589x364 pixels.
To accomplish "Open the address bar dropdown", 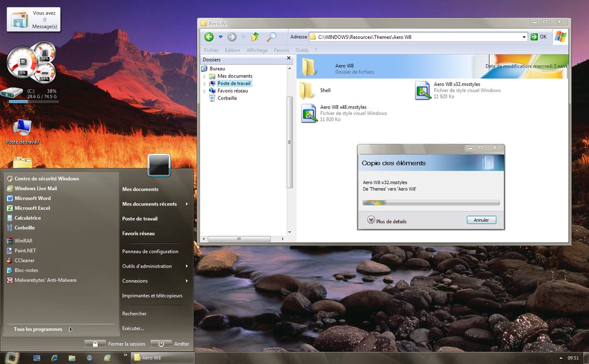I will pyautogui.click(x=525, y=37).
